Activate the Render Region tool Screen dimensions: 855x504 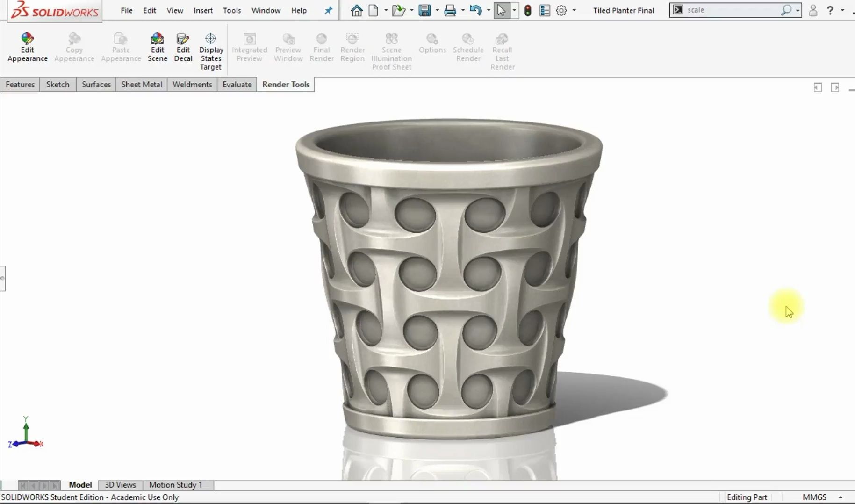pos(352,47)
